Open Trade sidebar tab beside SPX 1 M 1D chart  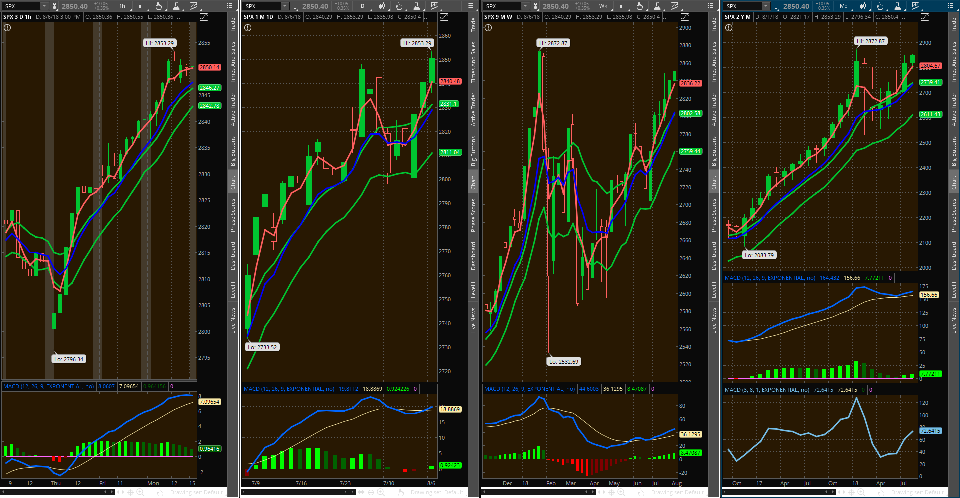pos(473,26)
